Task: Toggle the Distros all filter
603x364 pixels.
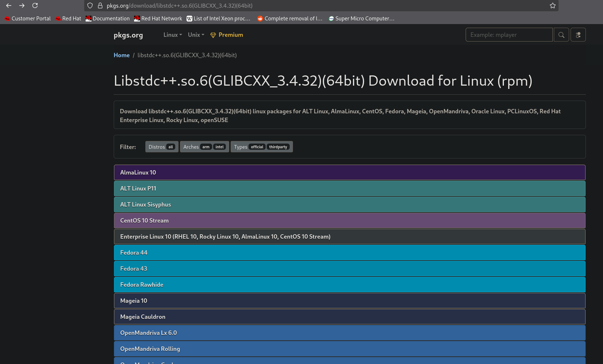Action: pyautogui.click(x=162, y=147)
